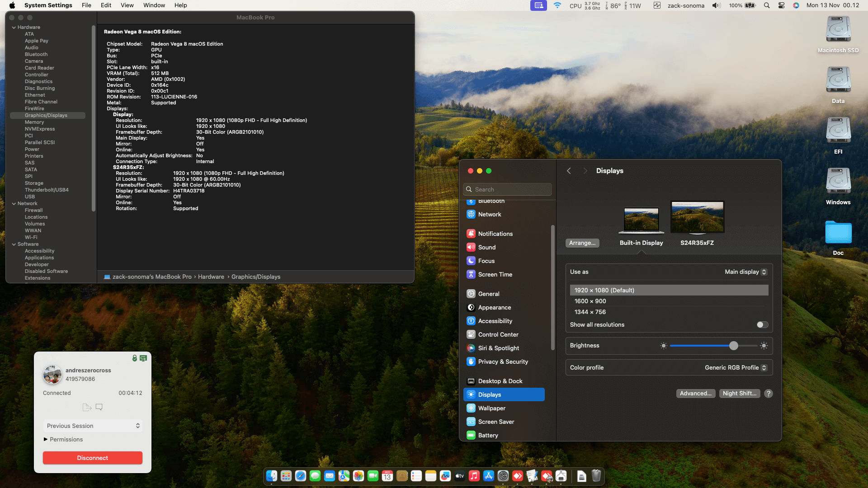This screenshot has width=868, height=488.
Task: Click the file transfer icon in AnyDesk panel
Action: (87, 407)
